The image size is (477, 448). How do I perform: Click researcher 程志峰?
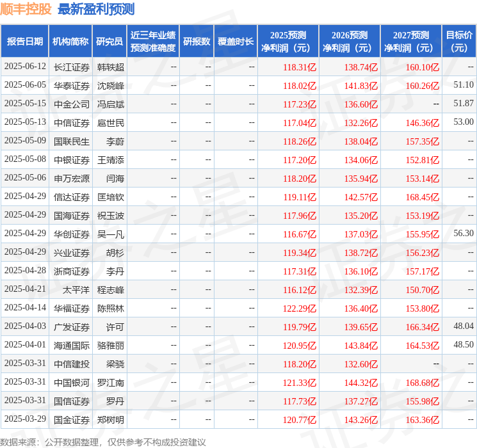pos(111,290)
